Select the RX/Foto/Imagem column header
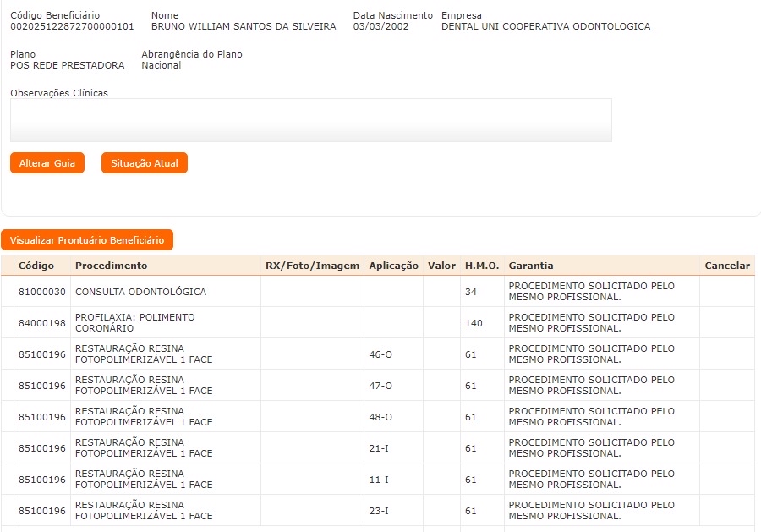The image size is (761, 532). coord(312,266)
